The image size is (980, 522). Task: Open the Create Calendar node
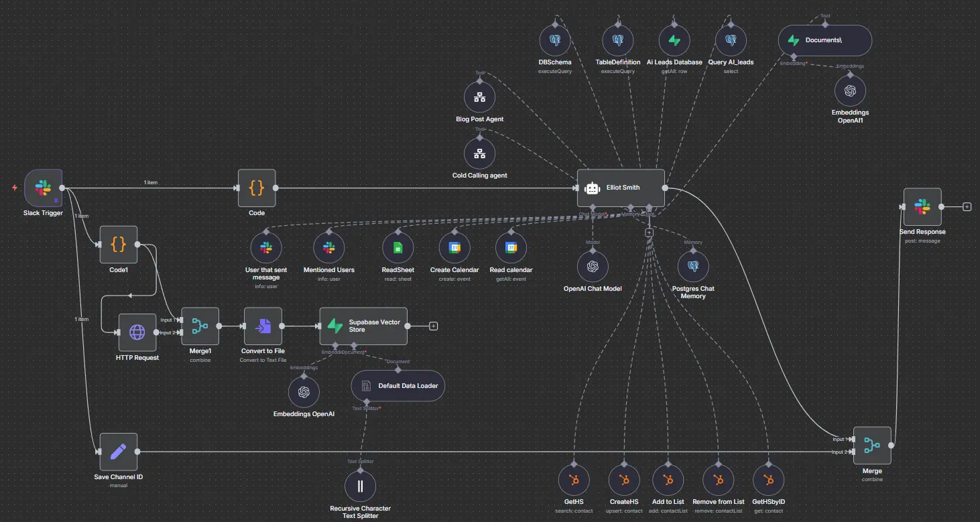tap(454, 248)
